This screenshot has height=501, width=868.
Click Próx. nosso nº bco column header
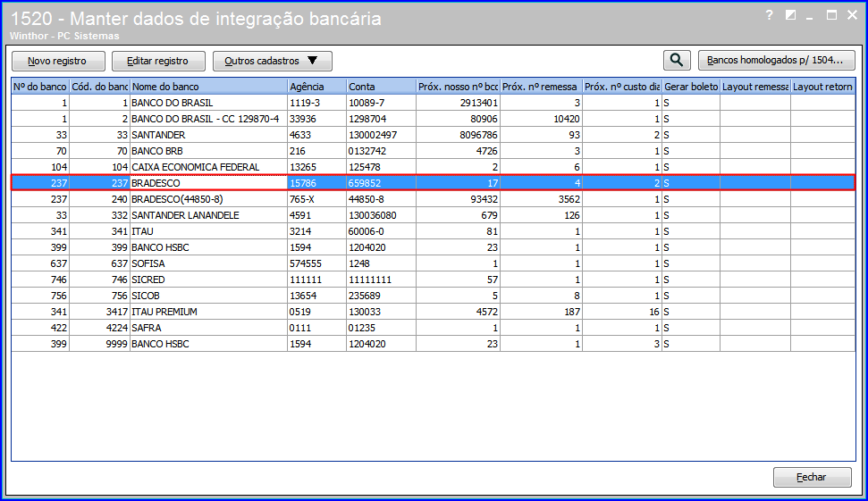tap(458, 87)
